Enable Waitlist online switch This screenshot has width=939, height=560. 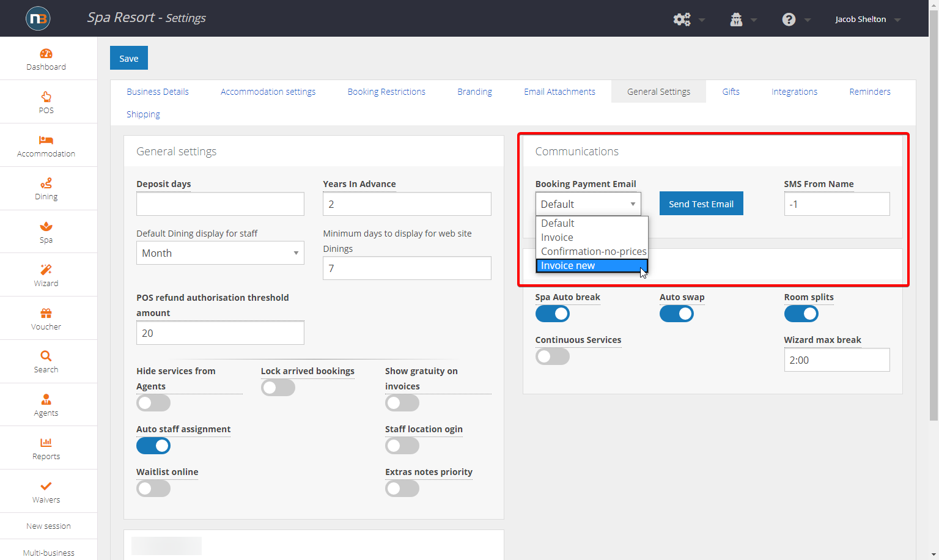click(x=153, y=488)
